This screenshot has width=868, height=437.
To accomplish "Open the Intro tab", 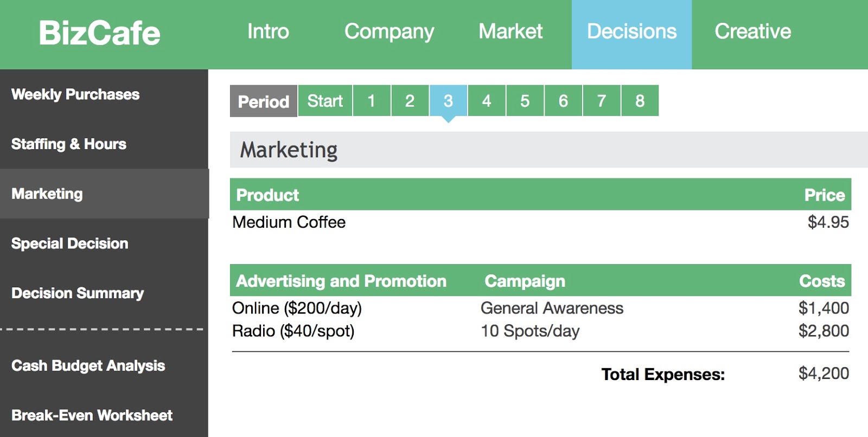I will pos(268,31).
